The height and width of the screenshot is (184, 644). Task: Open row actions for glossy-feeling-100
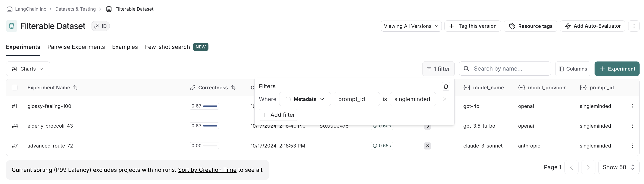(632, 106)
